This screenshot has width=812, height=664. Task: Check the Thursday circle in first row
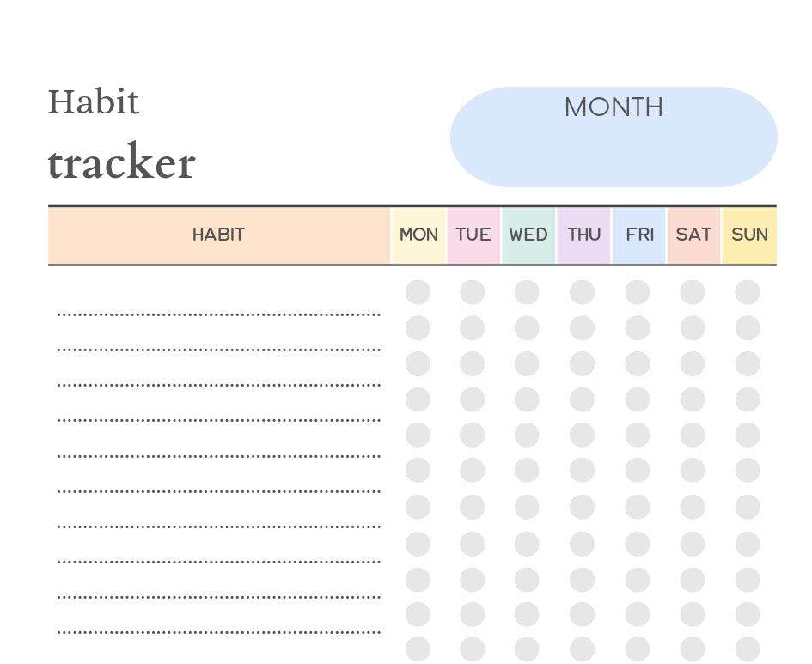click(582, 292)
